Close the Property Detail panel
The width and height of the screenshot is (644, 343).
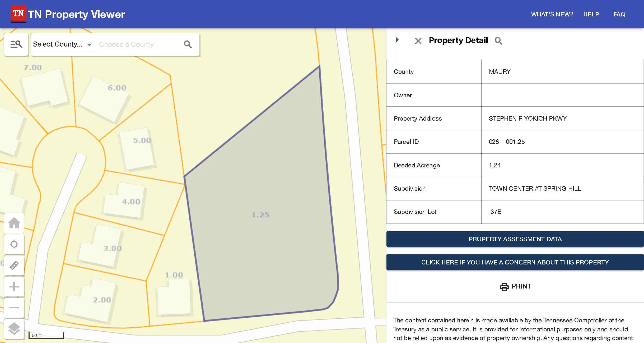(418, 41)
